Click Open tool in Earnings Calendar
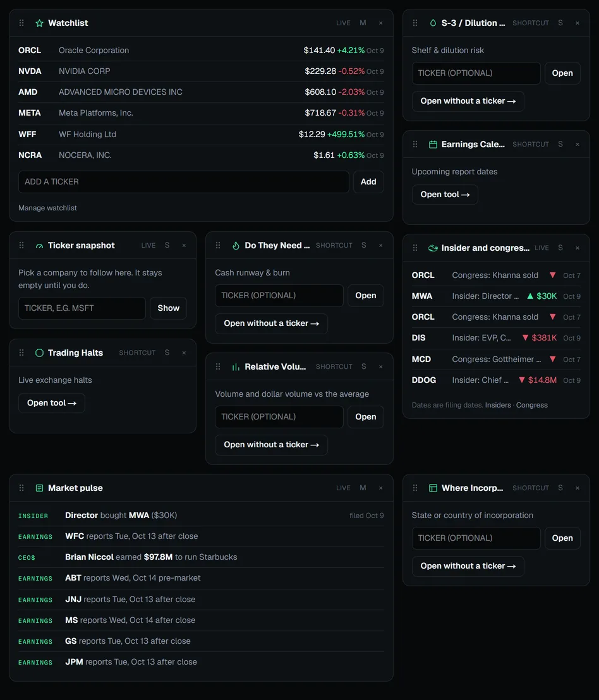599x700 pixels. (x=445, y=195)
